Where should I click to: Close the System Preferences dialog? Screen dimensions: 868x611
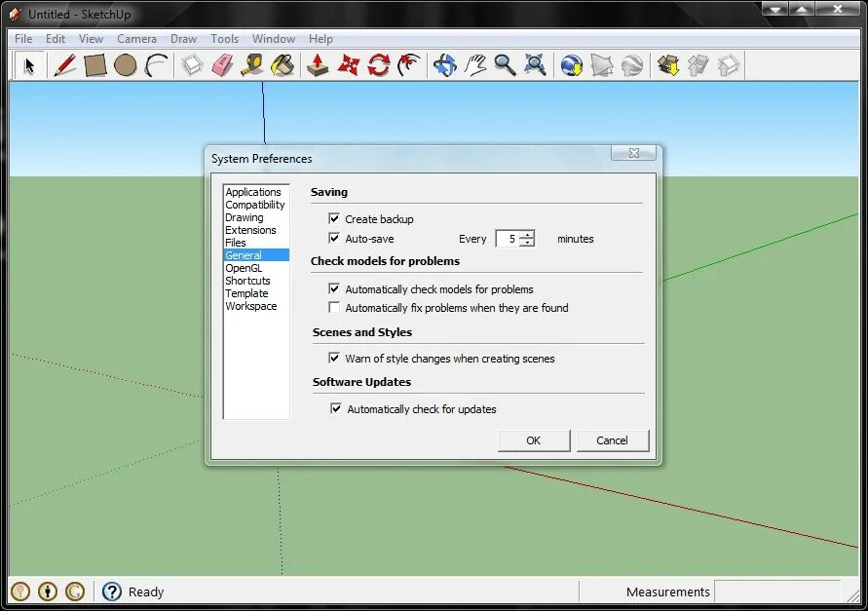coord(634,153)
